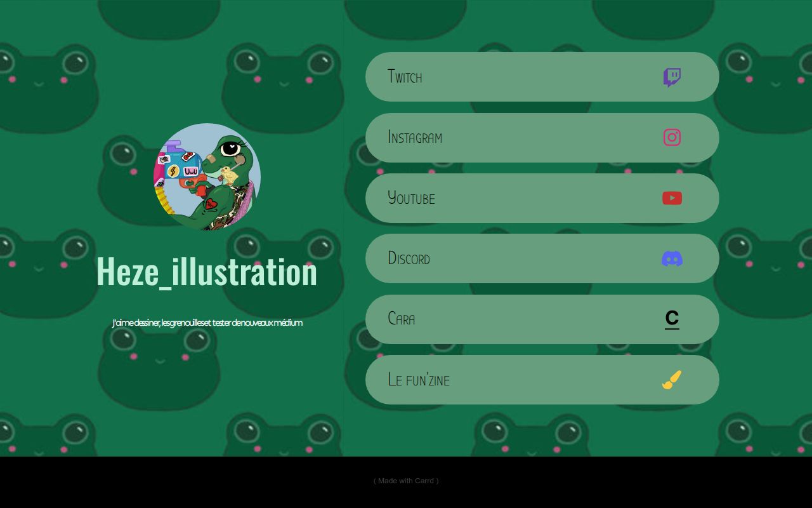Click the purple Twitch logo icon
This screenshot has height=508, width=812.
[x=672, y=77]
